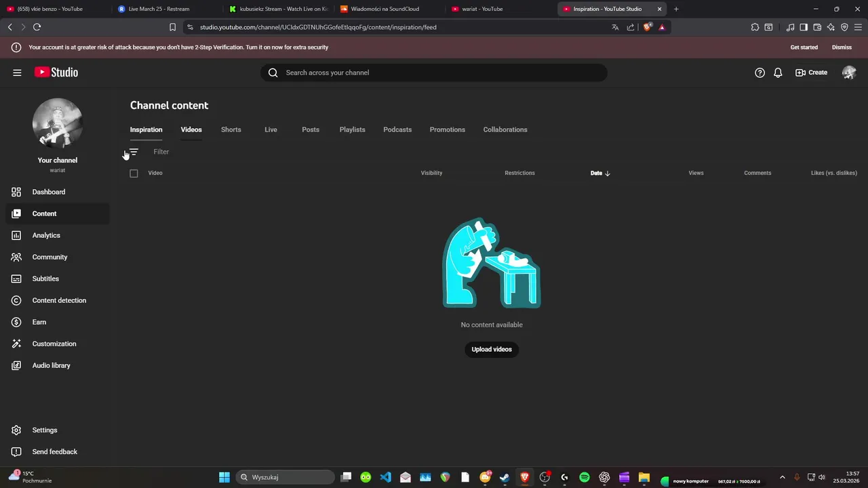Viewport: 868px width, 488px height.
Task: Click the Wyszukaj taskbar search box
Action: tap(285, 477)
